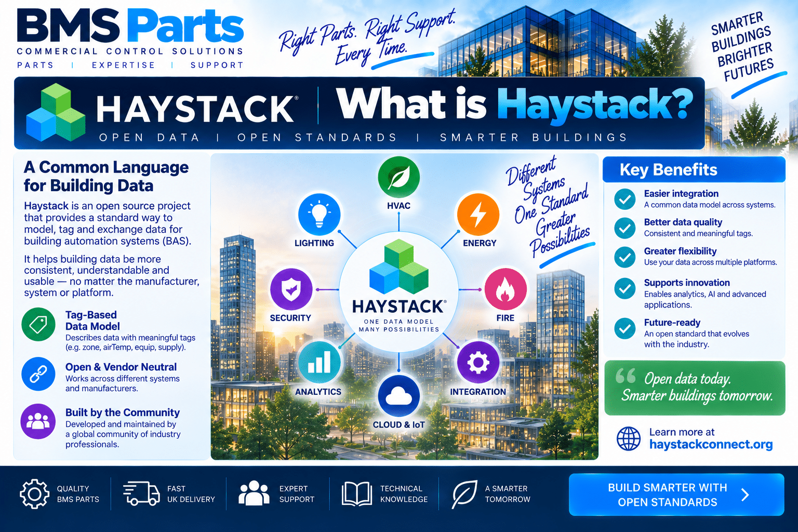Click the 'TECHNICAL KNOWLEDGE' footer text
798x532 pixels.
(x=404, y=494)
